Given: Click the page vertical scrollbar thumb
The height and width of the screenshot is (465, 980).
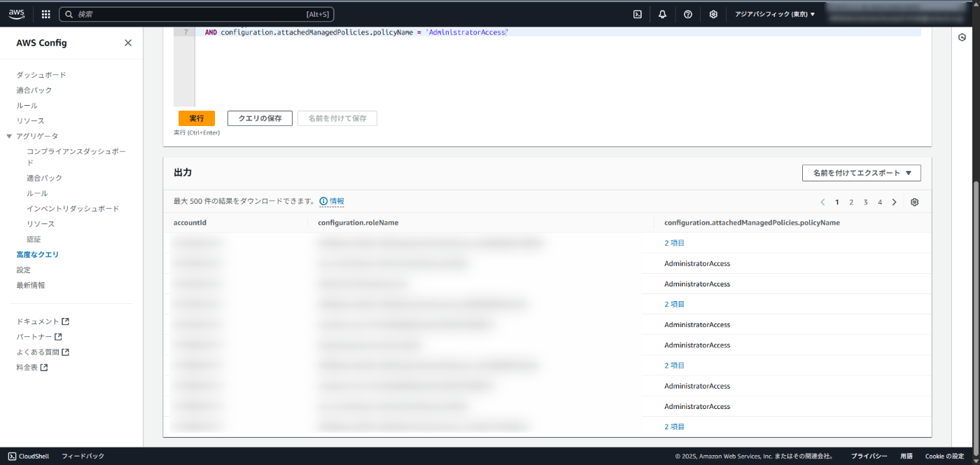Looking at the screenshot, I should tap(975, 315).
